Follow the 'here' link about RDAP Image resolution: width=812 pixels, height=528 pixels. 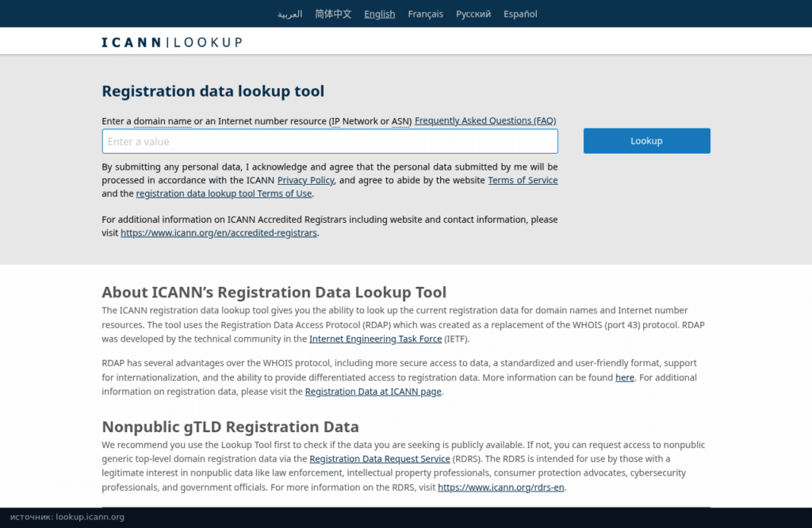pos(625,377)
